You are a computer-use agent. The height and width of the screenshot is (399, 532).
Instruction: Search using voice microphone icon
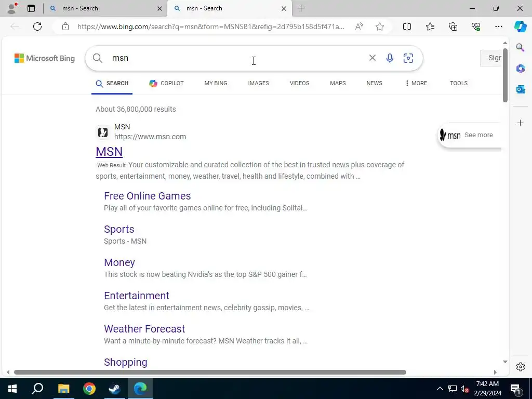[x=390, y=58]
